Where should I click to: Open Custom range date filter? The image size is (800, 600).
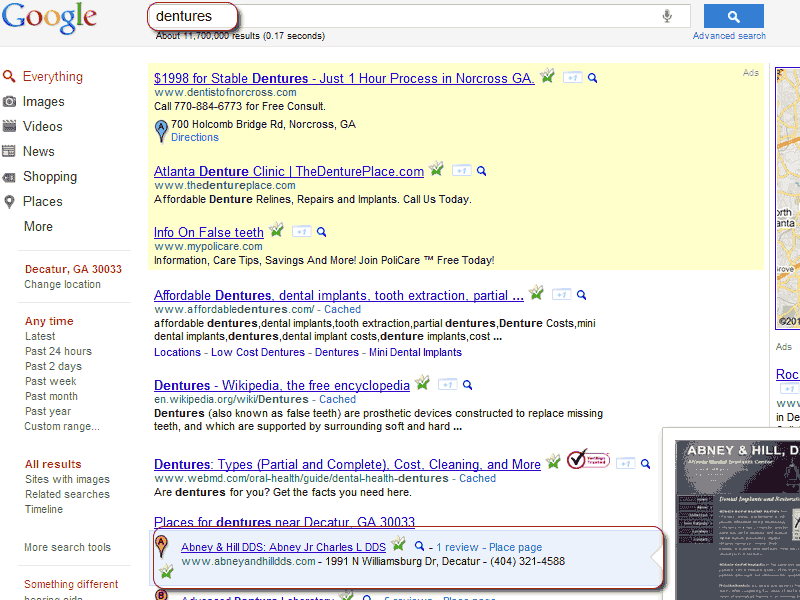tap(62, 426)
